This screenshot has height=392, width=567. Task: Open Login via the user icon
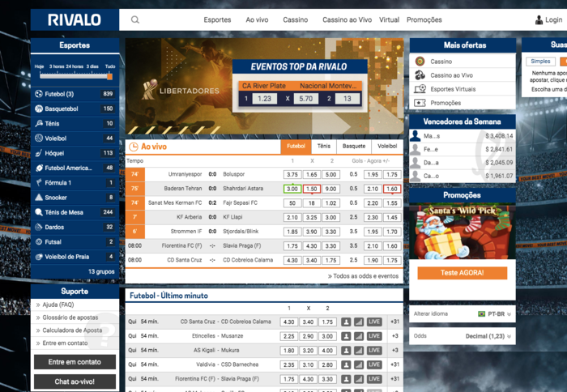click(539, 19)
